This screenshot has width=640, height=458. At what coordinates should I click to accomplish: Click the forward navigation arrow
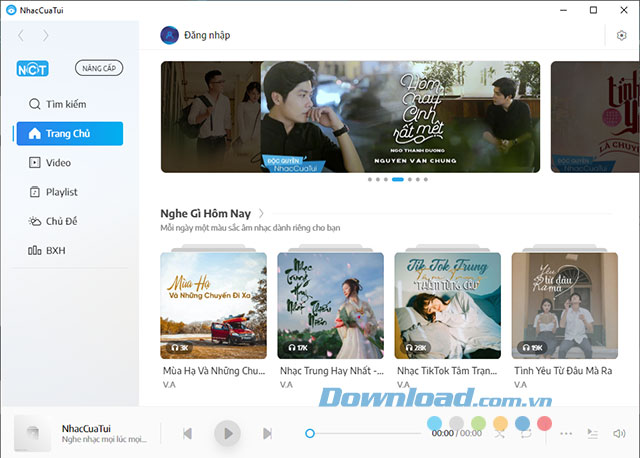pyautogui.click(x=45, y=35)
